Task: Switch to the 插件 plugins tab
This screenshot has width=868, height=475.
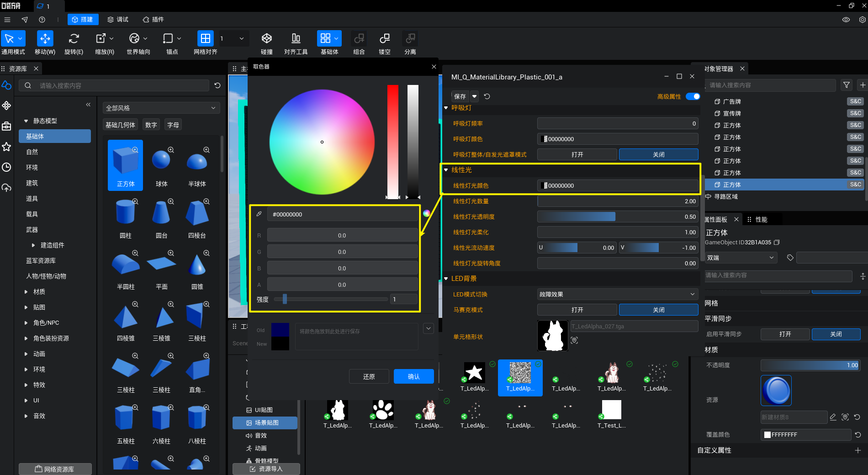Action: [153, 20]
